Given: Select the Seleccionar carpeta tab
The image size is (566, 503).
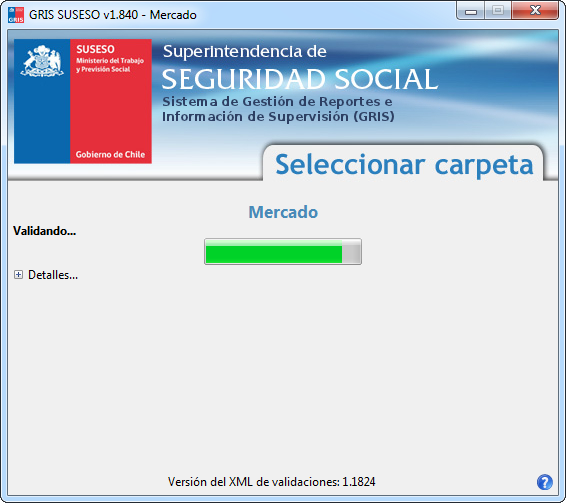Looking at the screenshot, I should pos(404,165).
